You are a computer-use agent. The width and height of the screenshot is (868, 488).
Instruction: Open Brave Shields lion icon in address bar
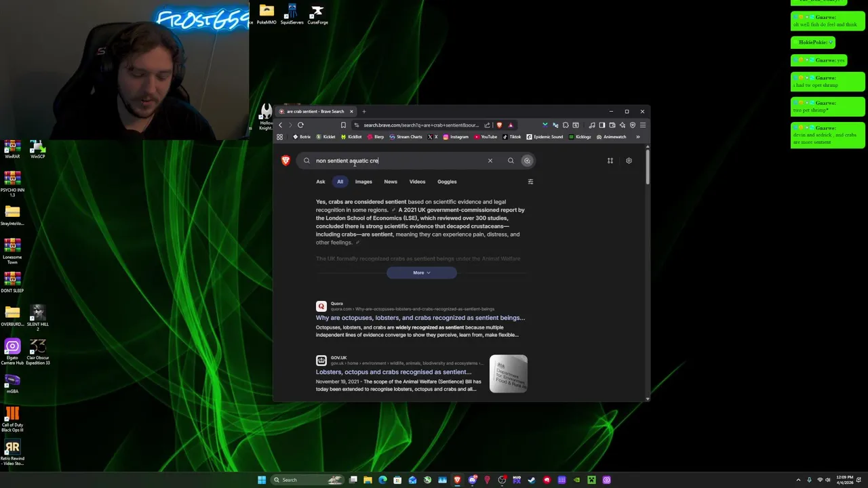500,125
